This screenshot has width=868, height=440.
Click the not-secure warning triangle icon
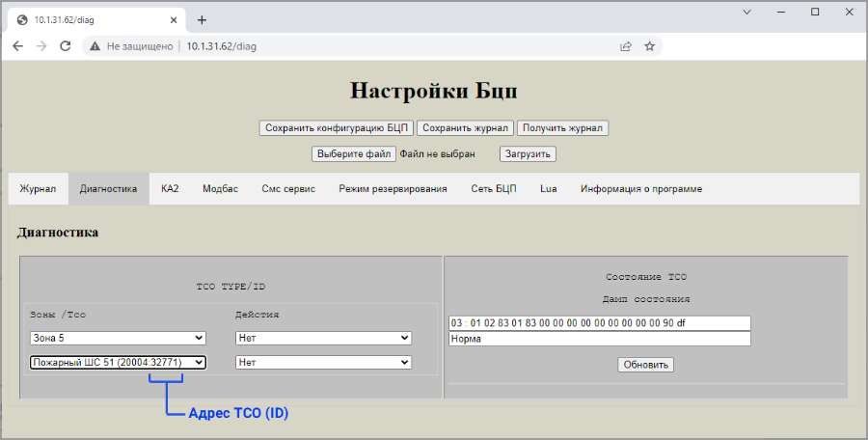point(95,46)
